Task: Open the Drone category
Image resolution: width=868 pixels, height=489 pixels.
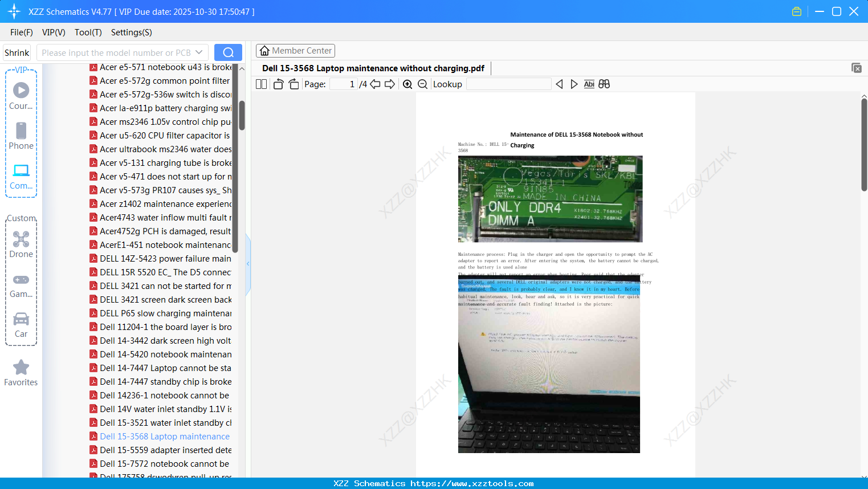Action: point(21,244)
